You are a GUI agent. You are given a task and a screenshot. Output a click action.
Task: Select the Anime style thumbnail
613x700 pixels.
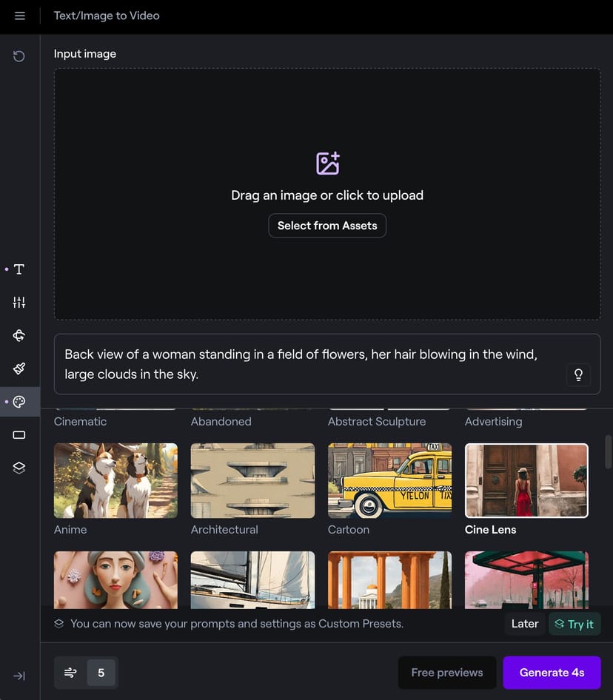[x=115, y=480]
